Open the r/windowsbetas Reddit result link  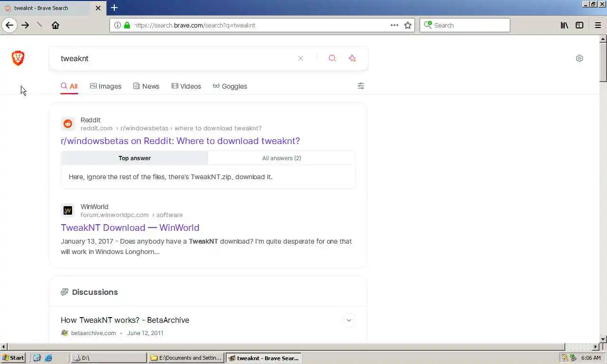tap(180, 141)
